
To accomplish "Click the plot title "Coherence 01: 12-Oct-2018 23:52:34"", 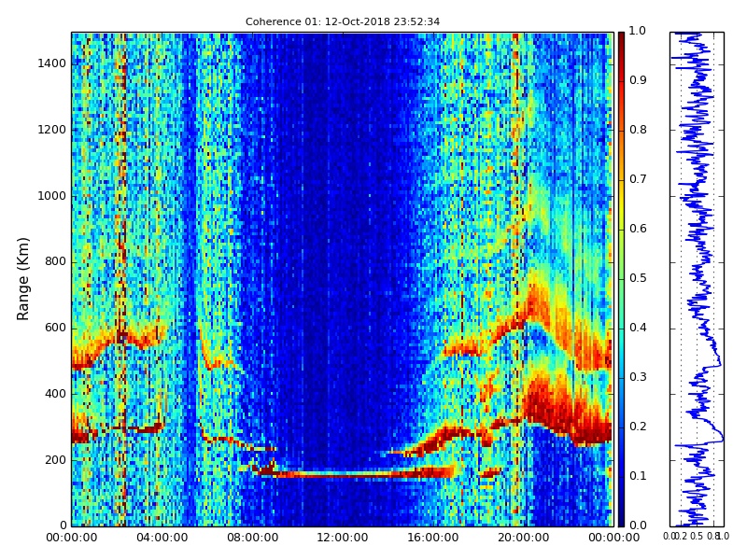I will click(343, 21).
